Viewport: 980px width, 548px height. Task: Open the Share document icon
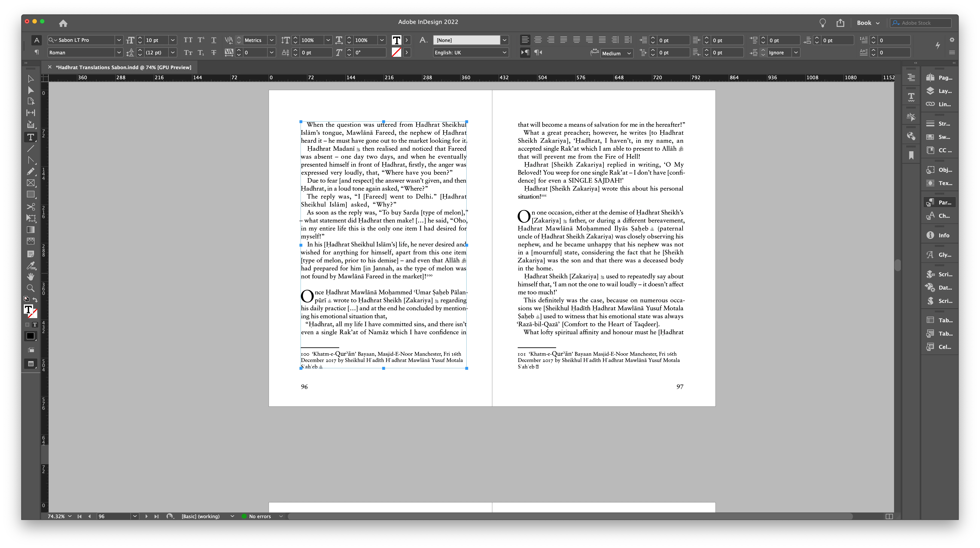pyautogui.click(x=840, y=23)
